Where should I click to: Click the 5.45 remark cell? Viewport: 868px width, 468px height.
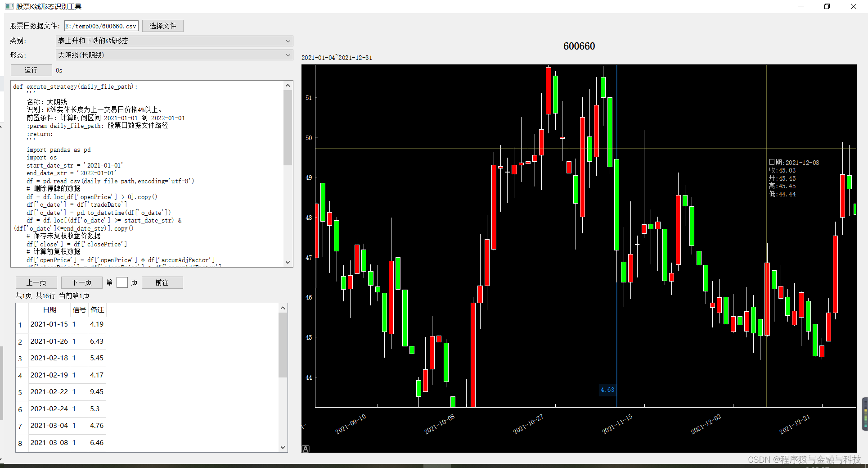[x=97, y=358]
